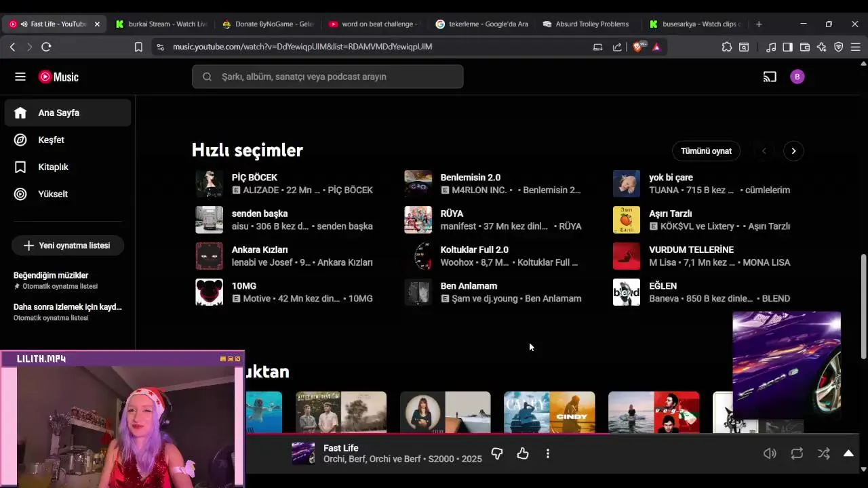Screen dimensions: 868x488
Task: Open Leo AI sparkle icon
Action: [822, 47]
